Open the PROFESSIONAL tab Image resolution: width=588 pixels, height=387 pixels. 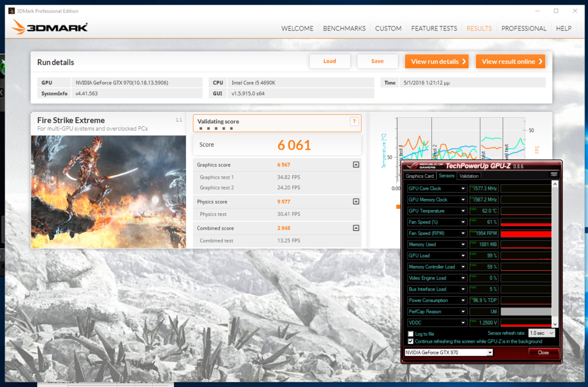(x=524, y=29)
